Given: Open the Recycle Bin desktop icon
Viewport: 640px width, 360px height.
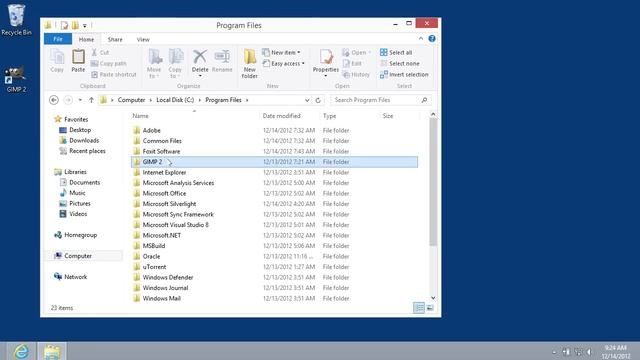Looking at the screenshot, I should pyautogui.click(x=16, y=20).
